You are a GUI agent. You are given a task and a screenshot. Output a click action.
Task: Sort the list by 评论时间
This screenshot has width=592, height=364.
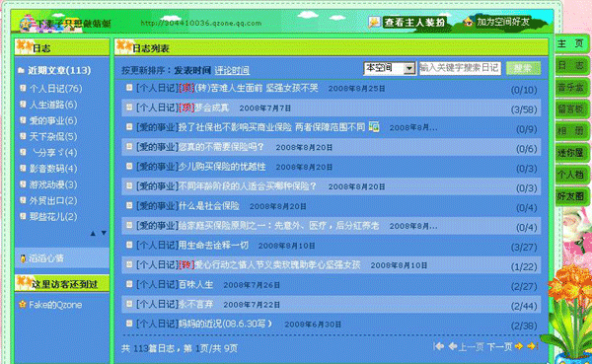tap(232, 71)
